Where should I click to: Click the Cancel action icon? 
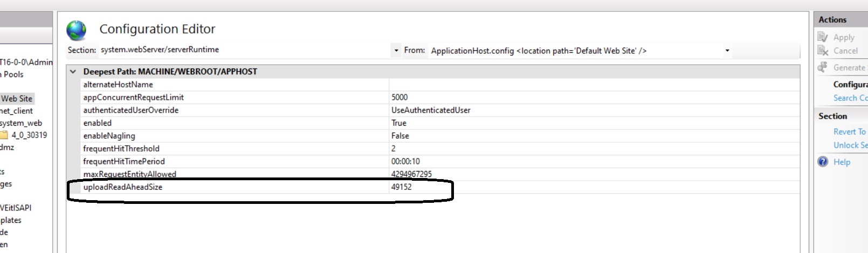coord(823,50)
